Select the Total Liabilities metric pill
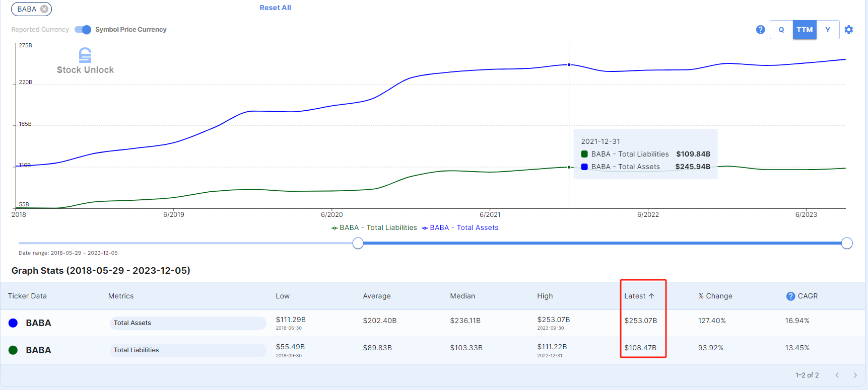The width and height of the screenshot is (868, 390). [188, 350]
